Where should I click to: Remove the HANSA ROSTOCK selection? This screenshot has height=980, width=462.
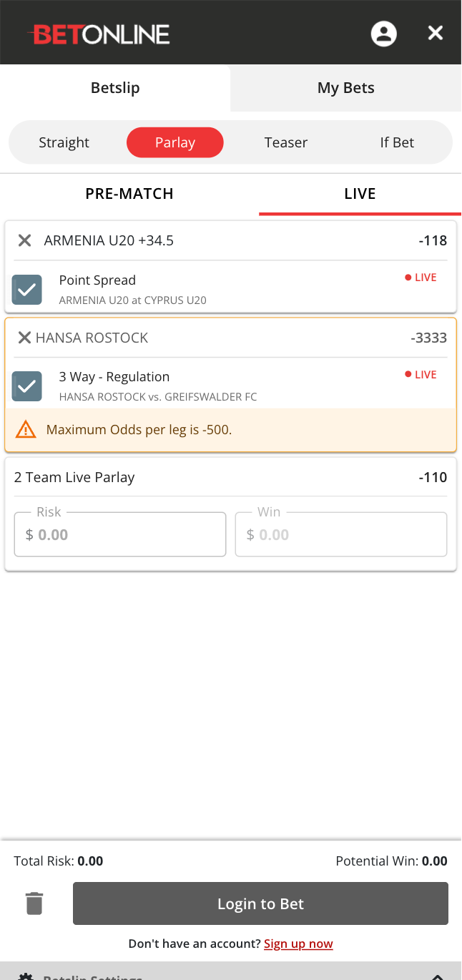click(x=24, y=338)
